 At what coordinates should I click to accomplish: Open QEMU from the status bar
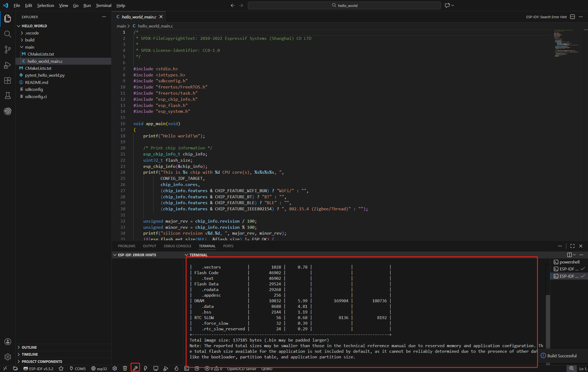[x=267, y=369]
